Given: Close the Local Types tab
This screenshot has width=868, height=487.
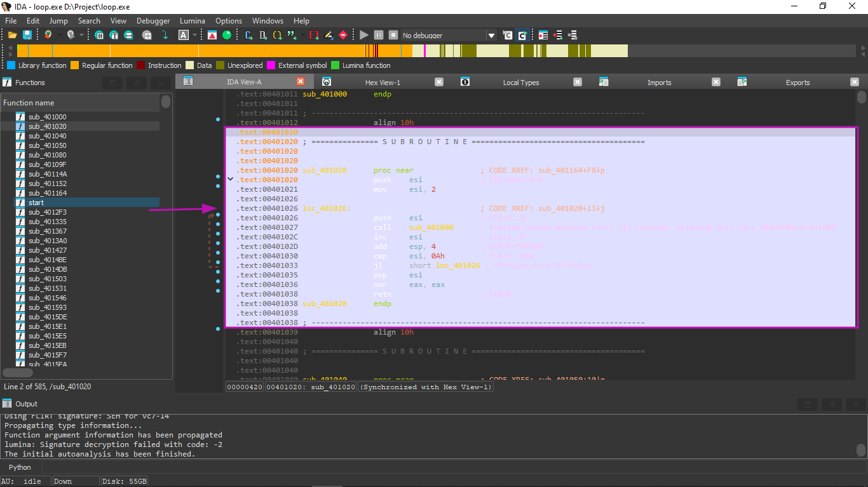Looking at the screenshot, I should [578, 82].
